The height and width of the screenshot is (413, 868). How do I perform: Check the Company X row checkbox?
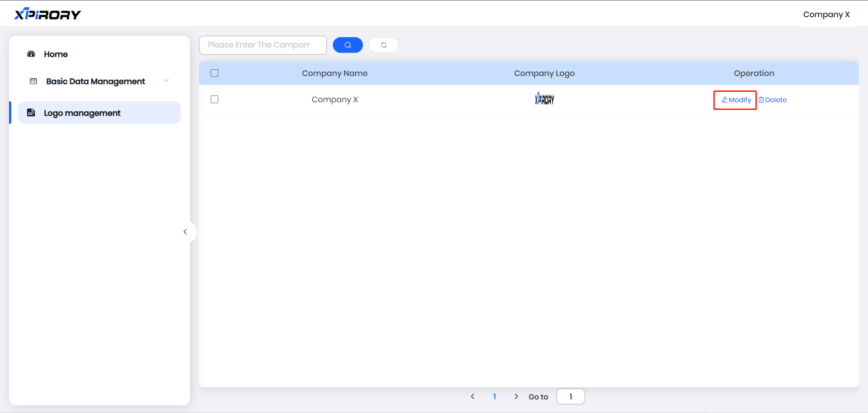(215, 100)
